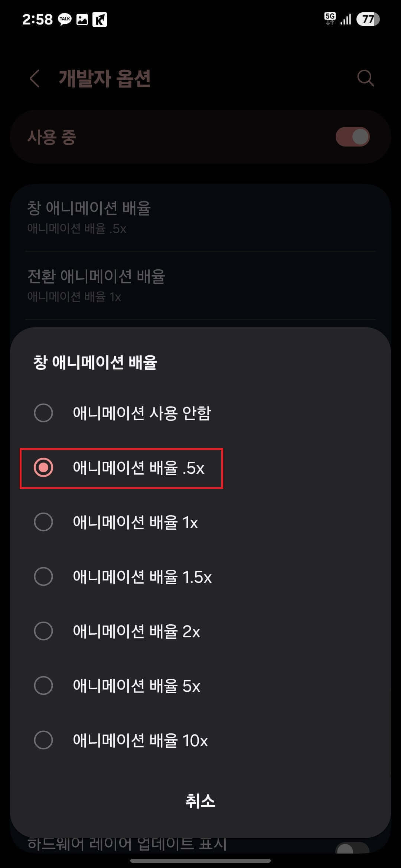Tap the gallery notification icon in status bar

click(x=82, y=19)
